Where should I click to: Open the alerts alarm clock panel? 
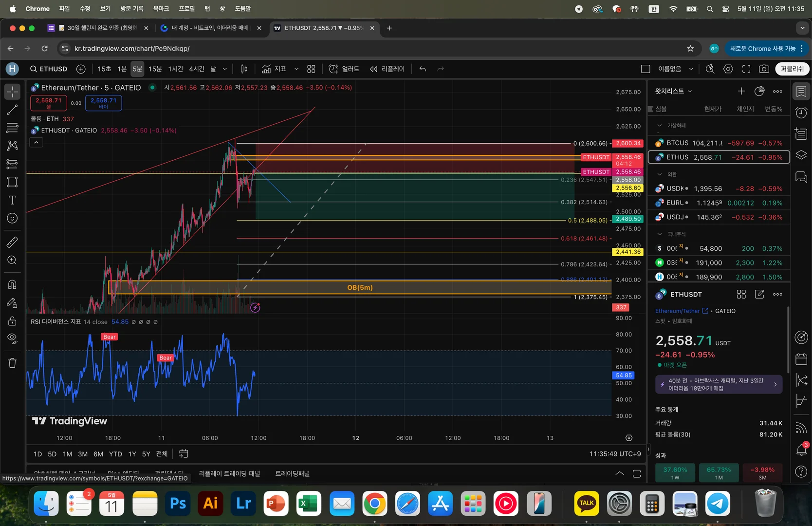click(801, 113)
